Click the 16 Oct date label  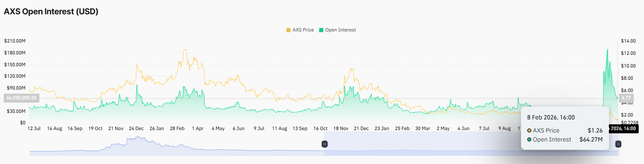coord(321,128)
